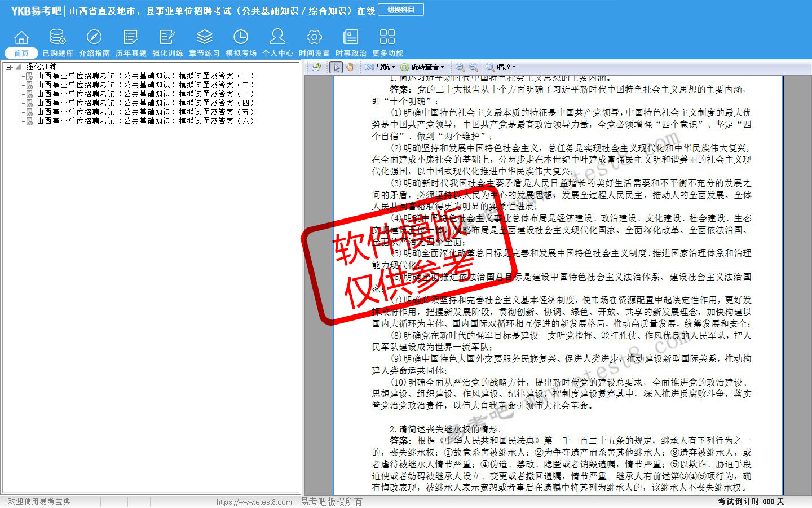Screen dimensions: 812x508
Task: Open the 旋转查看 dropdown menu
Action: pos(422,67)
